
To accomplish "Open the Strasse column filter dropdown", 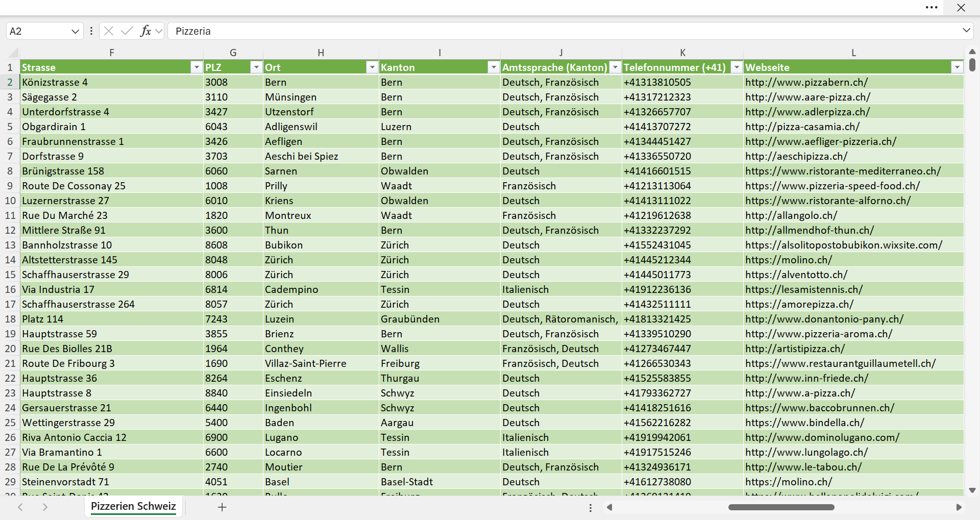I will point(197,67).
